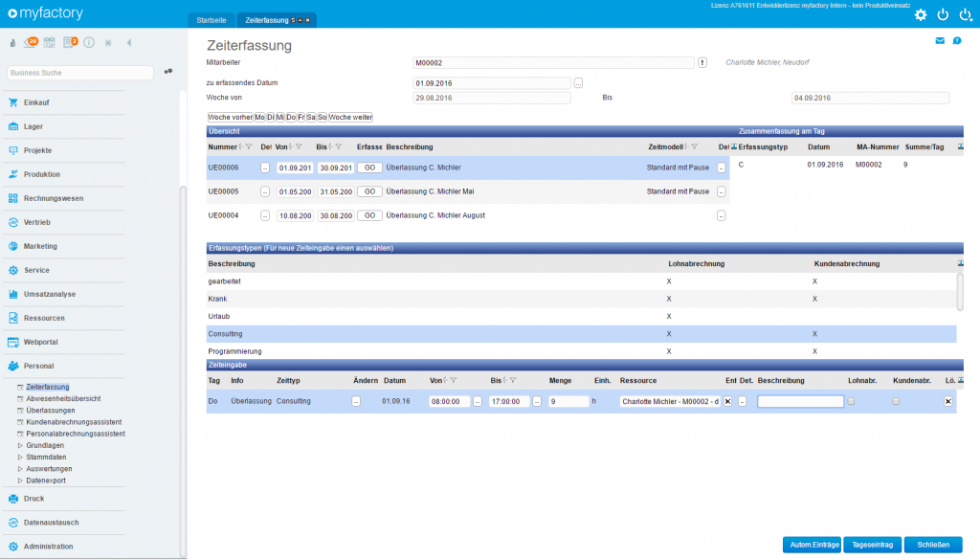Click the logout power icon in the header
This screenshot has height=560, width=980.
point(943,14)
